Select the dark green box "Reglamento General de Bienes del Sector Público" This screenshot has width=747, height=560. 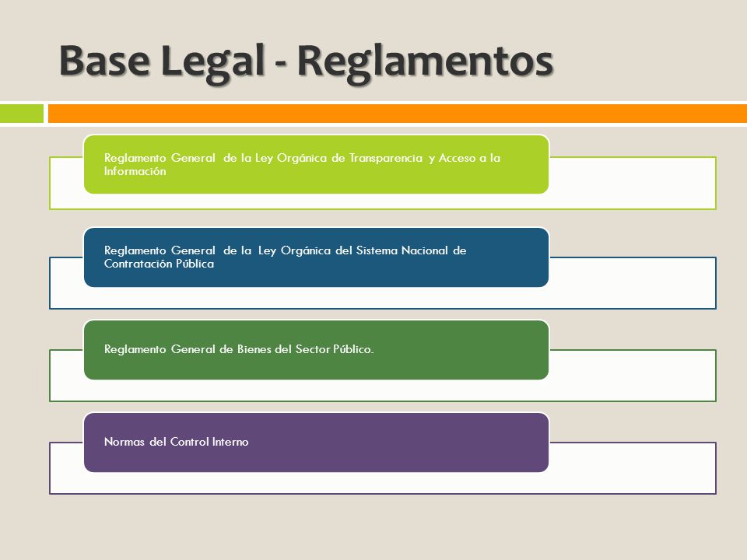pyautogui.click(x=317, y=349)
